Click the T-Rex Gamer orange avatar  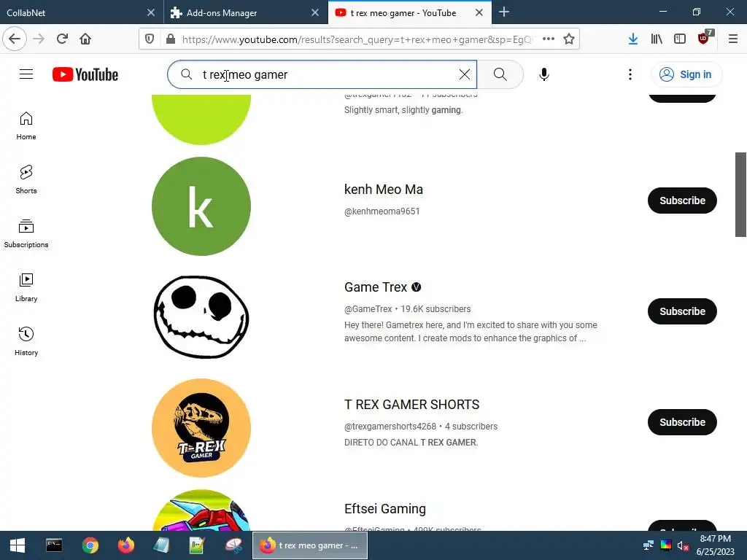(x=201, y=427)
